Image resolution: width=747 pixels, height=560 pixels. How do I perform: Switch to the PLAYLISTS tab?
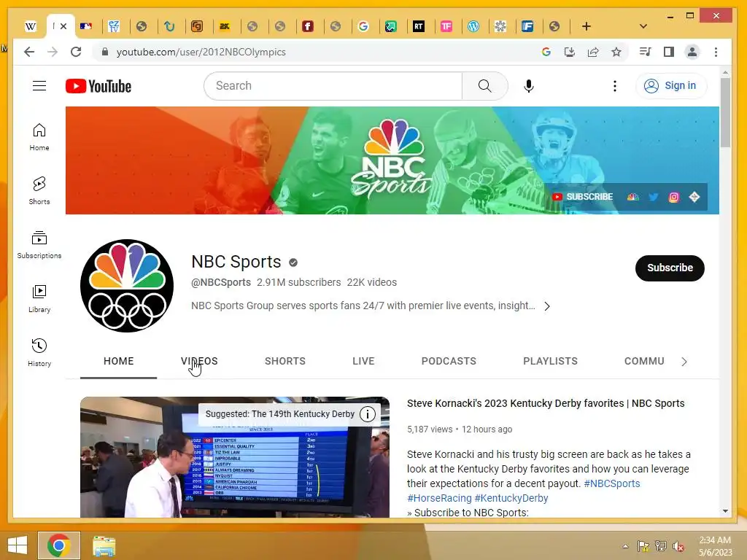[550, 361]
